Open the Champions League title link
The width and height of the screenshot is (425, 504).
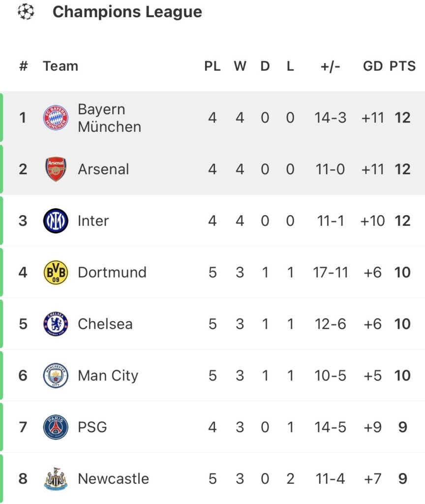coord(127,12)
